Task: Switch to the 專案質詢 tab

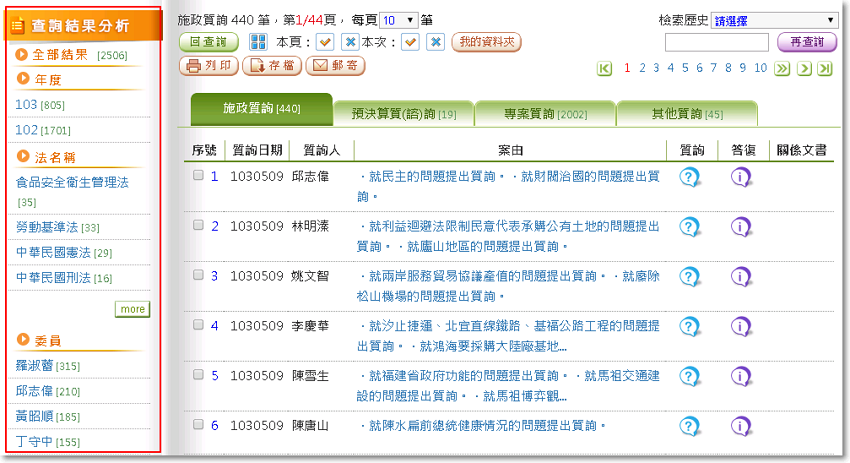Action: tap(545, 114)
